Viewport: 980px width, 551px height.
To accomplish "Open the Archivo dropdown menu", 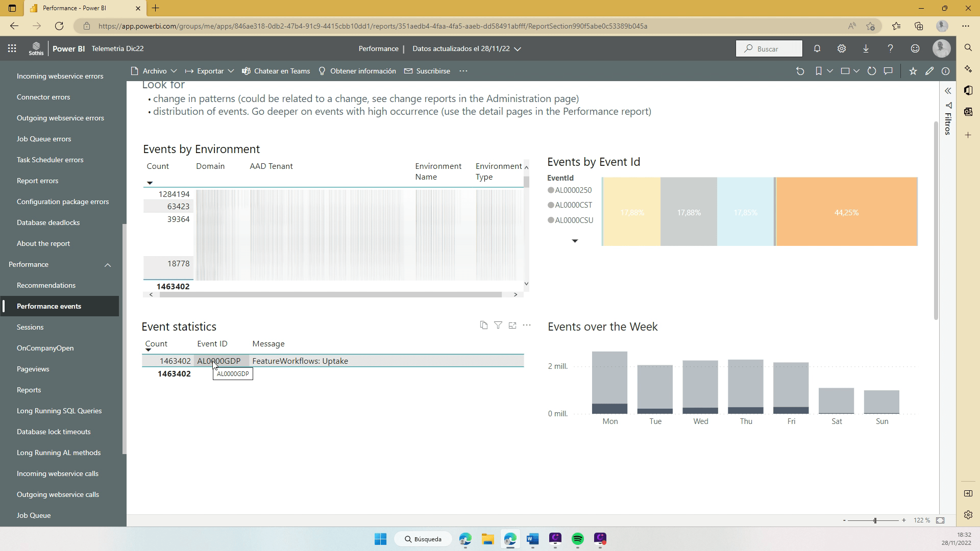I will point(154,71).
